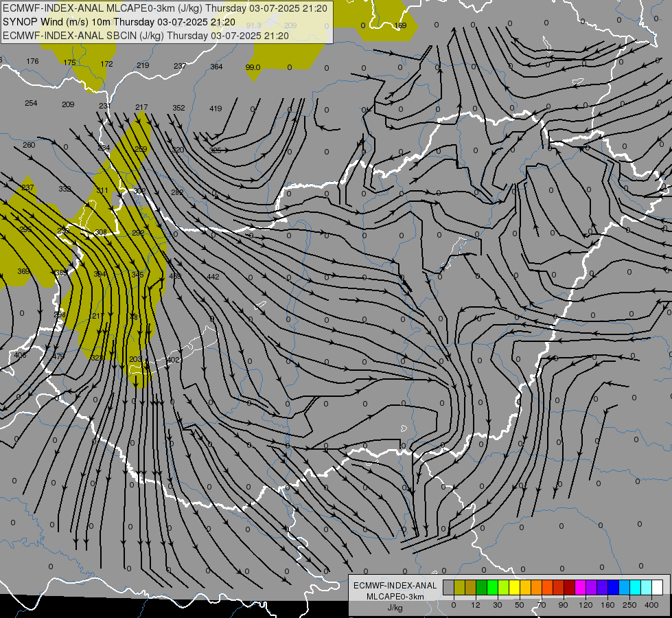
Task: Select the magenta legend swatch
Action: 580,588
